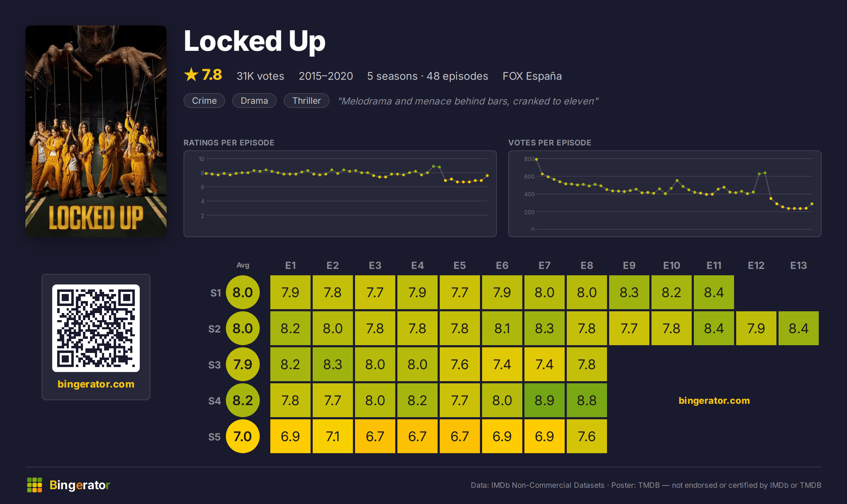Click season 5 average circle 7.0
This screenshot has height=504, width=847.
tap(243, 436)
